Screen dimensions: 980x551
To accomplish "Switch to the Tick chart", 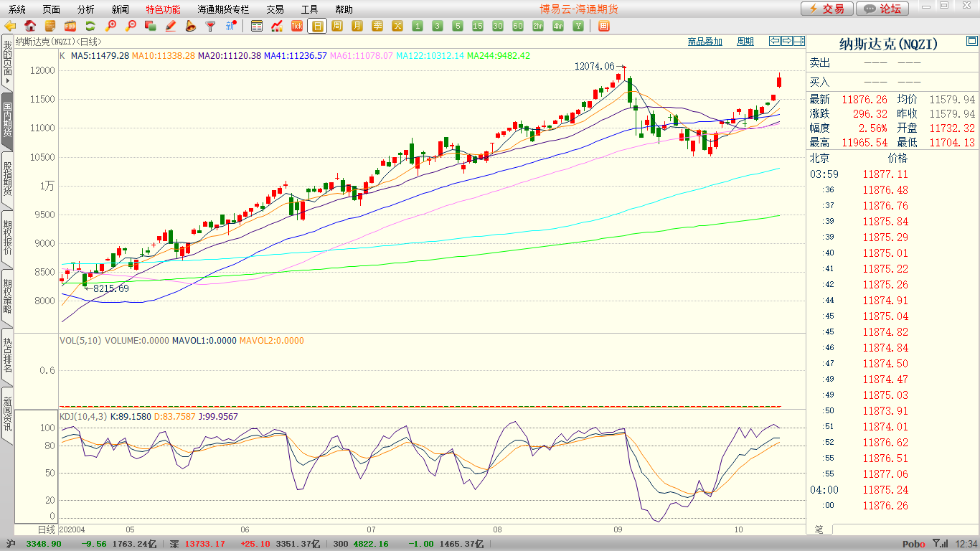I will click(297, 26).
